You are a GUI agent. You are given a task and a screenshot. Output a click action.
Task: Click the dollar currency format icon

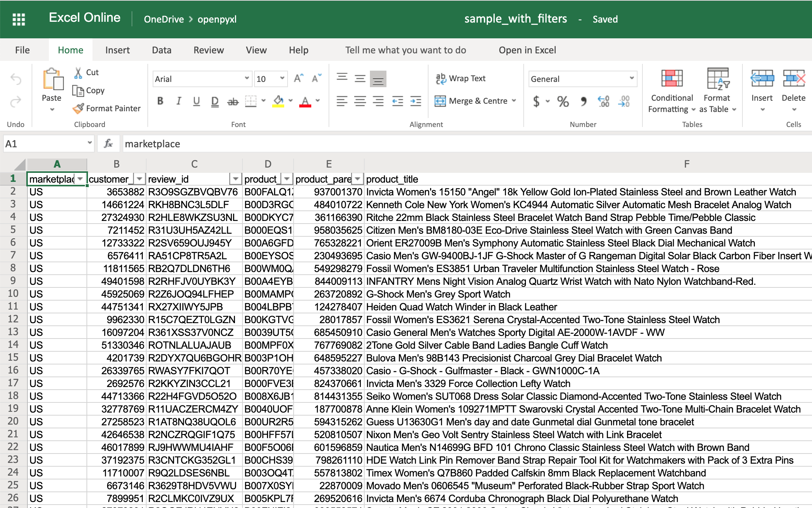536,101
